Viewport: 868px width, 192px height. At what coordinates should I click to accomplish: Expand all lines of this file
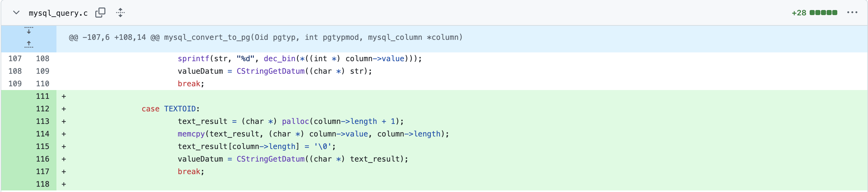click(120, 13)
